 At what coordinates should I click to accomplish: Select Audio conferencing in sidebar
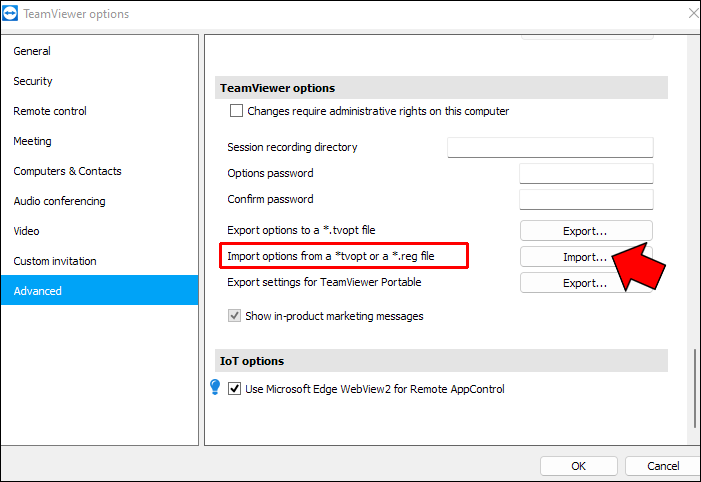click(59, 201)
